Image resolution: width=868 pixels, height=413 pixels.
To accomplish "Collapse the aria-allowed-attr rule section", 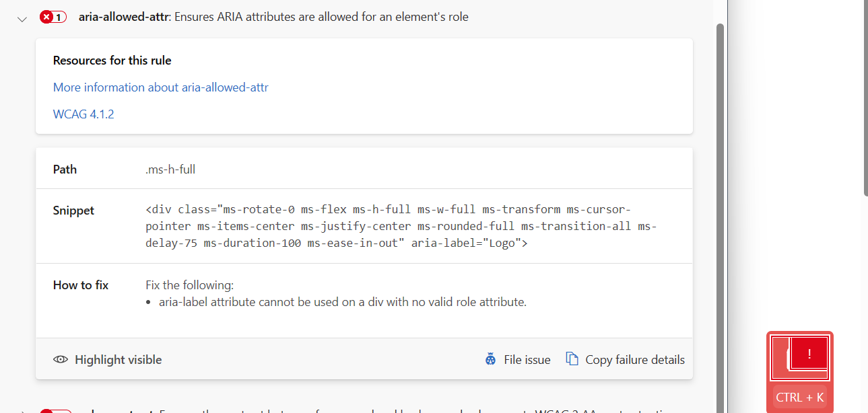I will (x=22, y=19).
